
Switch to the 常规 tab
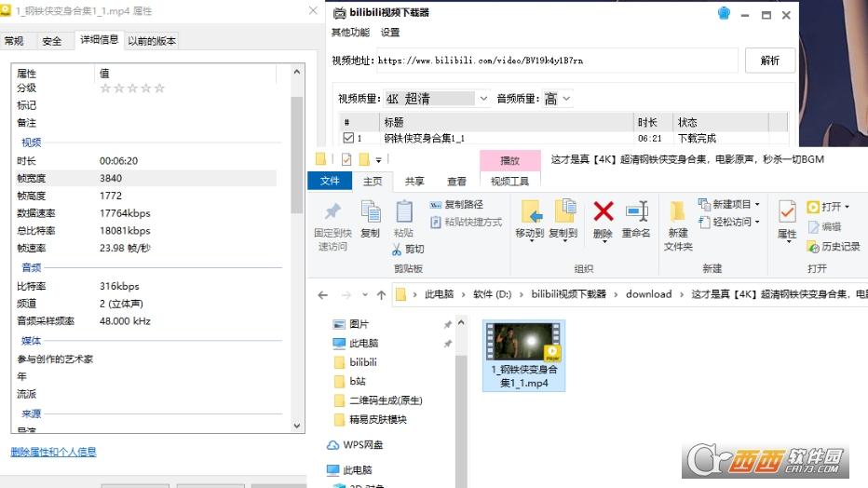[x=14, y=41]
